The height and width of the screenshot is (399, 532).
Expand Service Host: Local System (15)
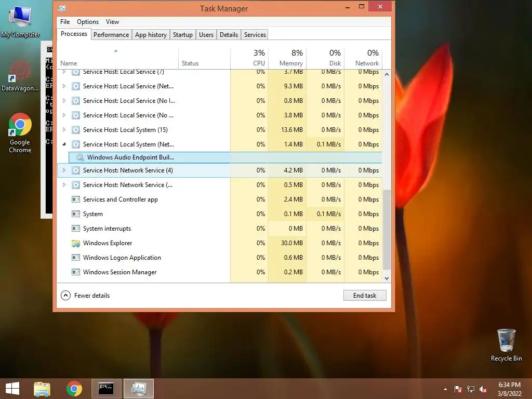click(64, 130)
